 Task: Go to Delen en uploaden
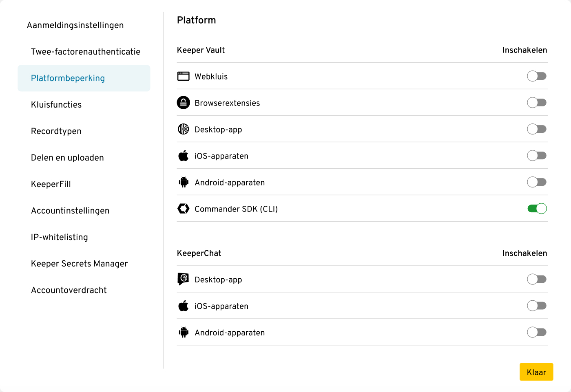point(67,158)
